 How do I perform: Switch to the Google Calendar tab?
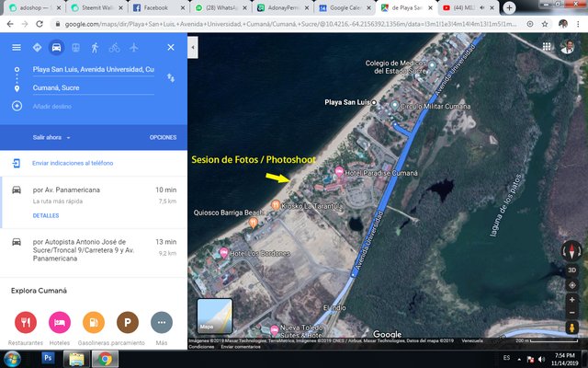click(345, 8)
